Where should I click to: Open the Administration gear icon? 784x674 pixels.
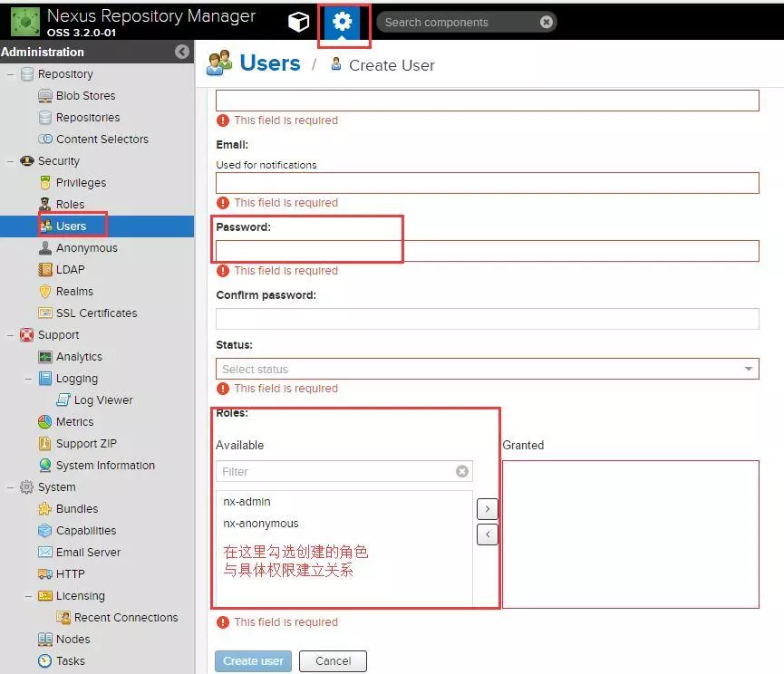342,22
